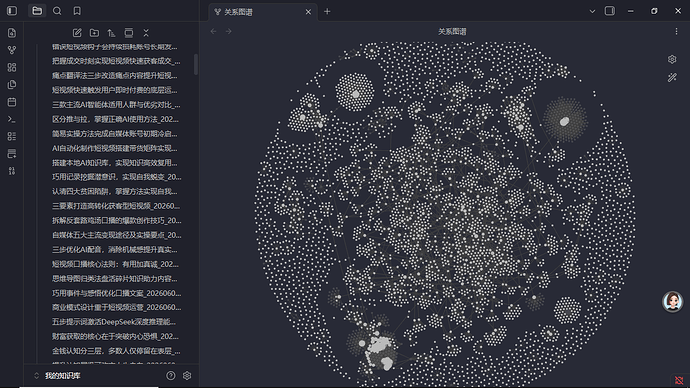This screenshot has height=388, width=690.
Task: Open note 短视频口播核心法则
Action: tap(116, 264)
